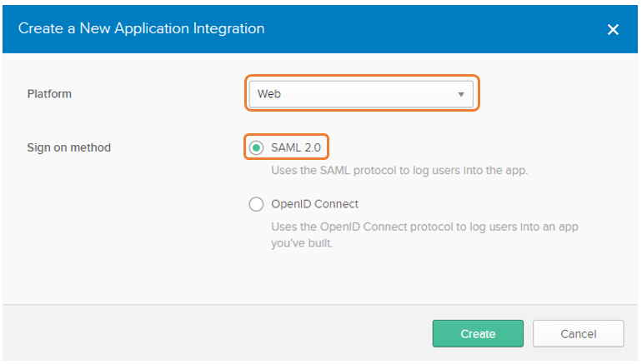
Task: Click the Platform field label
Action: click(49, 94)
